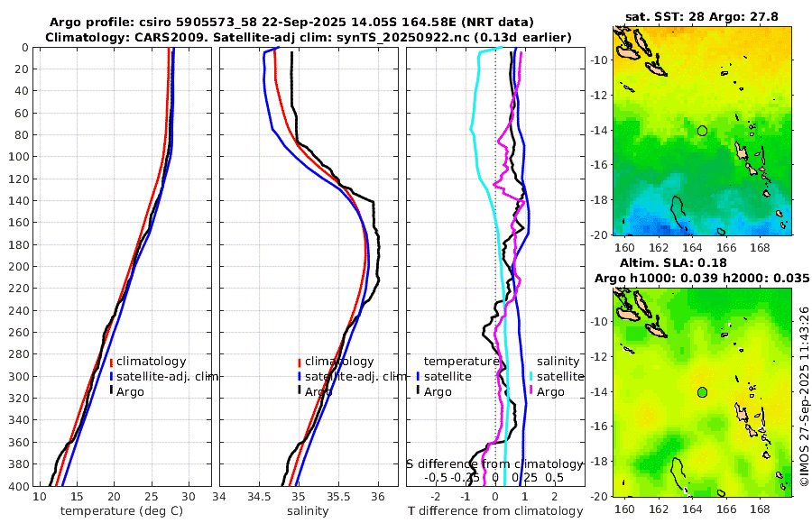Screen dimensions: 812x523
Task: Click the 'sat. SST: 28 Argo: 27.8' map title
Action: 702,16
